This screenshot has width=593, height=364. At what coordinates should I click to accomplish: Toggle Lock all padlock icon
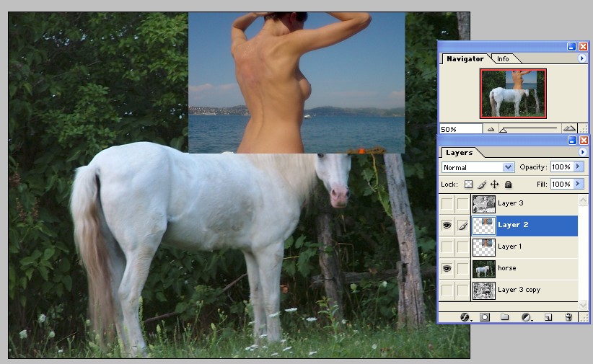click(509, 184)
